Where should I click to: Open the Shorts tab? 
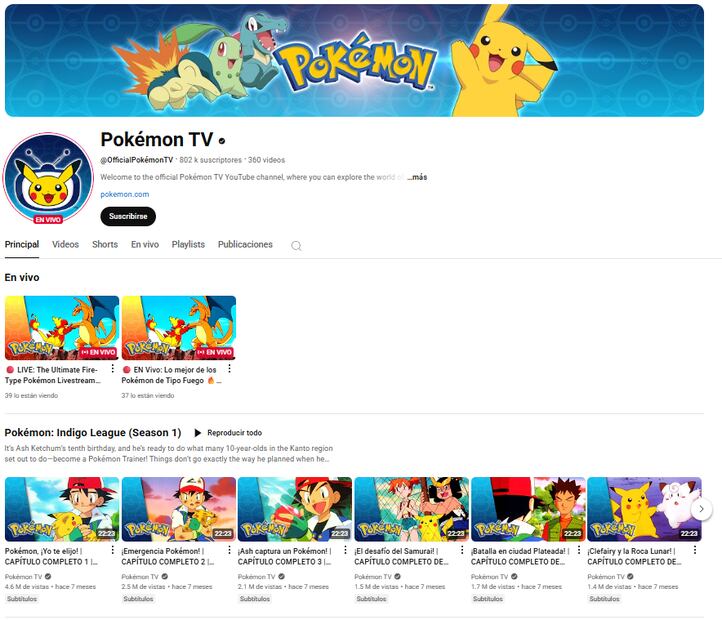coord(105,244)
